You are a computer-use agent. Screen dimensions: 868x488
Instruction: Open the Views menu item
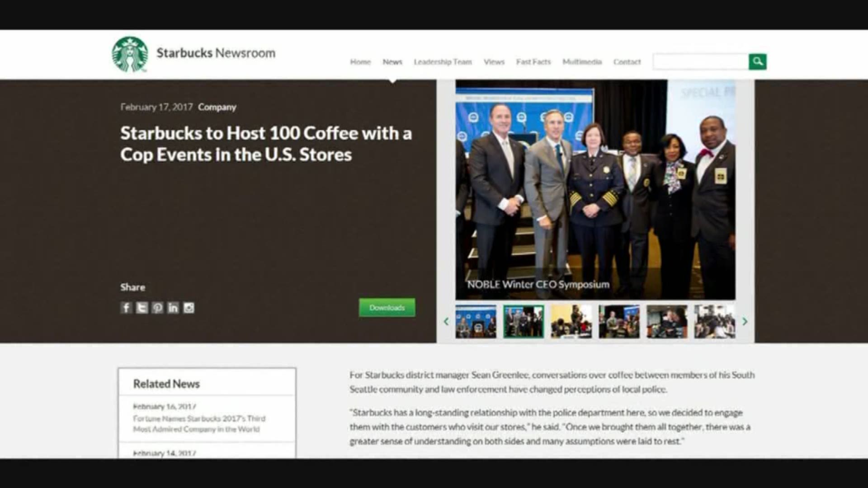tap(494, 62)
